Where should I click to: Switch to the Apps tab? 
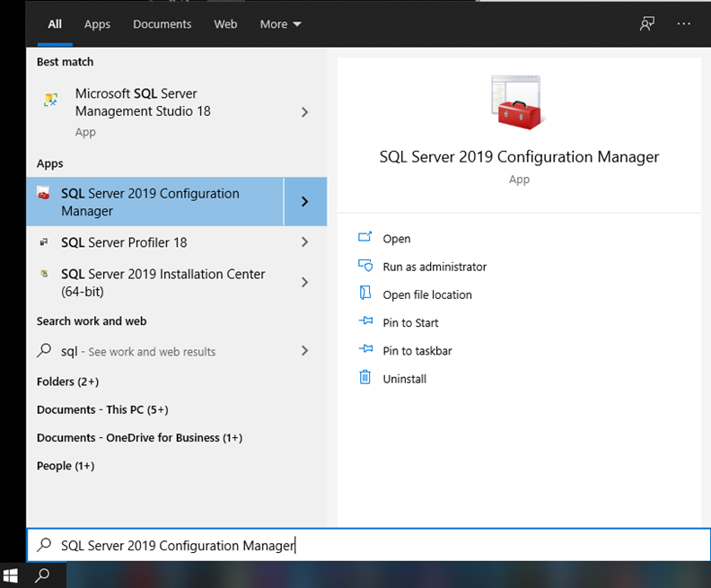[x=97, y=24]
